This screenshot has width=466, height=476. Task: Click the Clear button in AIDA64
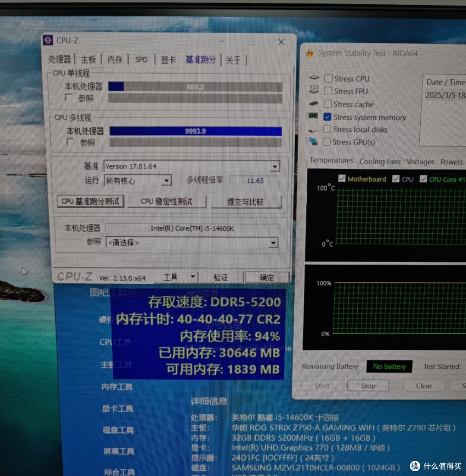[424, 386]
